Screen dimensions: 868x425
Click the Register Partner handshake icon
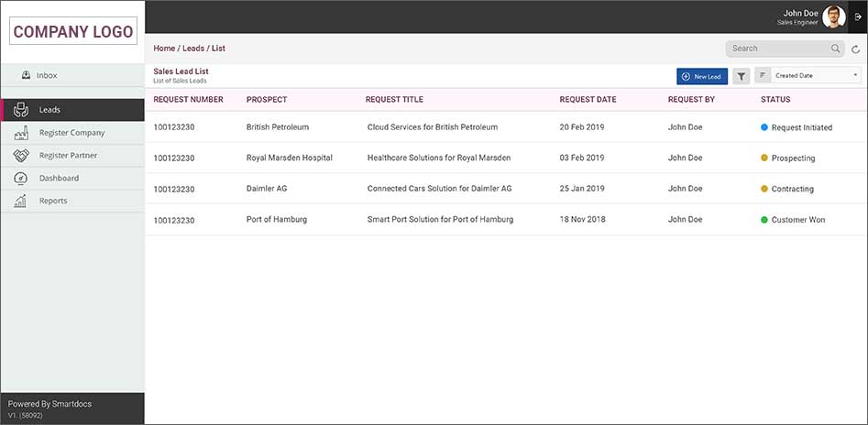pyautogui.click(x=21, y=156)
